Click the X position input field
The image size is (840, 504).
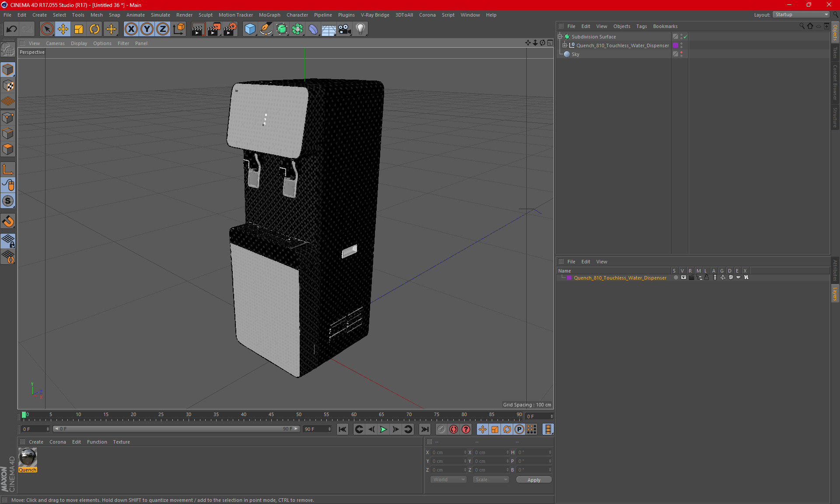tap(448, 452)
